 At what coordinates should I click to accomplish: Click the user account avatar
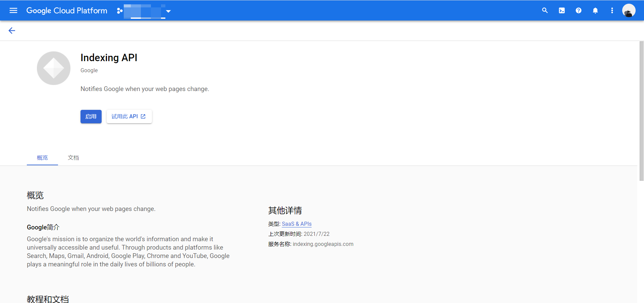click(629, 10)
